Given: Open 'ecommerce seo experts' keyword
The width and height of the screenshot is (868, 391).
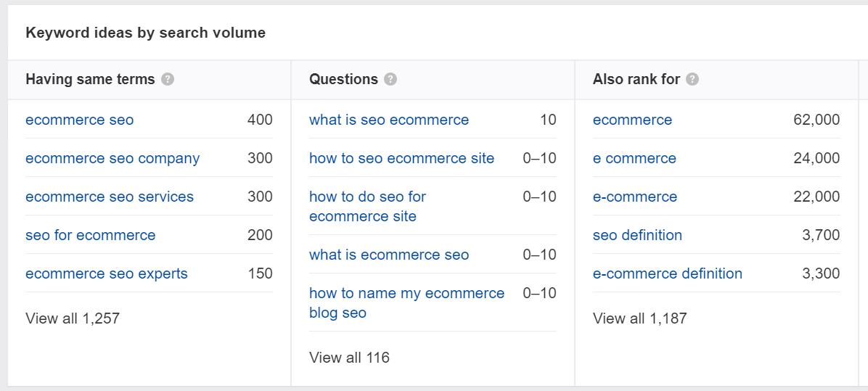Looking at the screenshot, I should (107, 273).
